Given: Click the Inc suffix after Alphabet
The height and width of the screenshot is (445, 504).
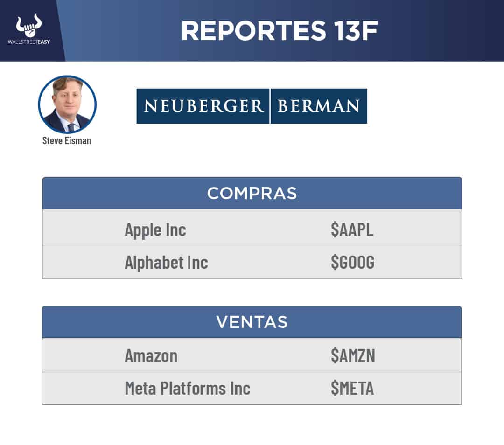Looking at the screenshot, I should (197, 262).
